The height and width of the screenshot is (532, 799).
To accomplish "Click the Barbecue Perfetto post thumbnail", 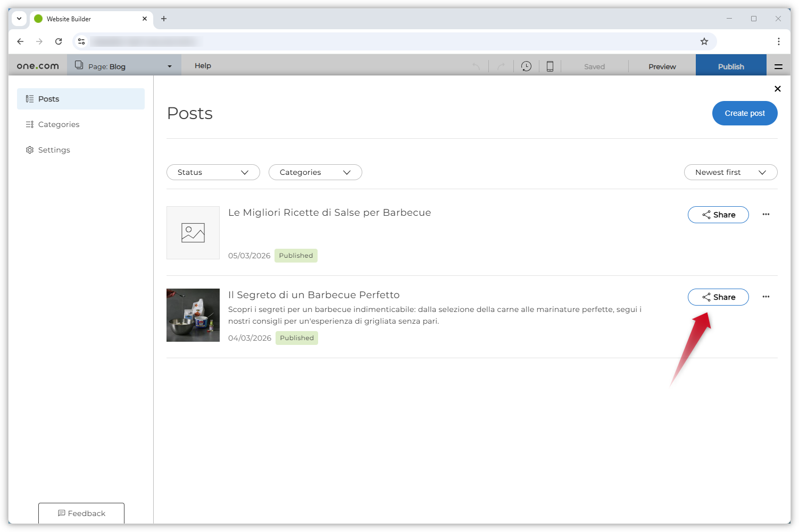I will tap(193, 315).
